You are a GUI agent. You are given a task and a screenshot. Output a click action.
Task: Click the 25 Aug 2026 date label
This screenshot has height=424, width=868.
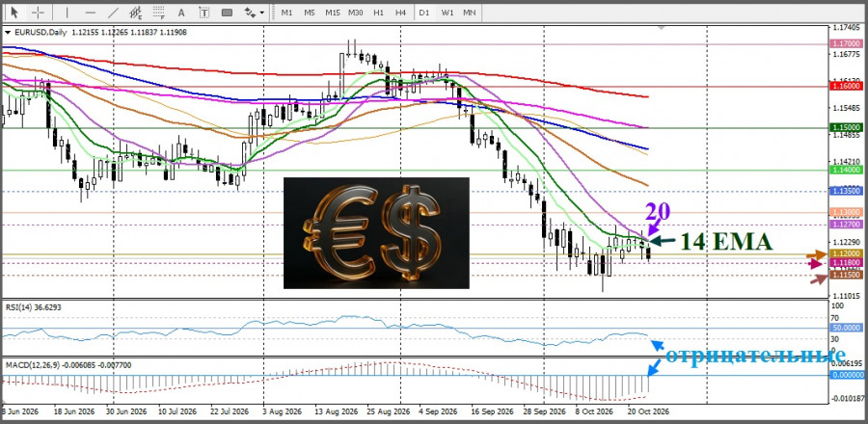388,411
